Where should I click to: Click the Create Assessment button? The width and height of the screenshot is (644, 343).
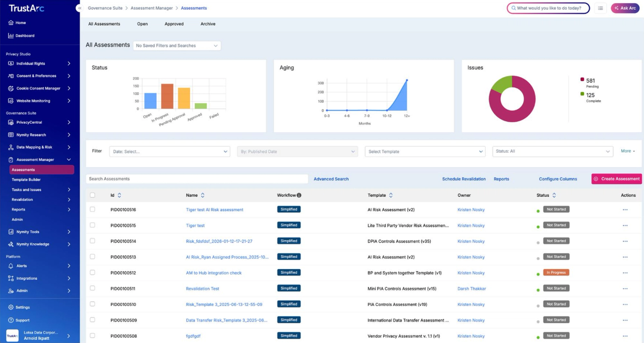click(x=617, y=178)
